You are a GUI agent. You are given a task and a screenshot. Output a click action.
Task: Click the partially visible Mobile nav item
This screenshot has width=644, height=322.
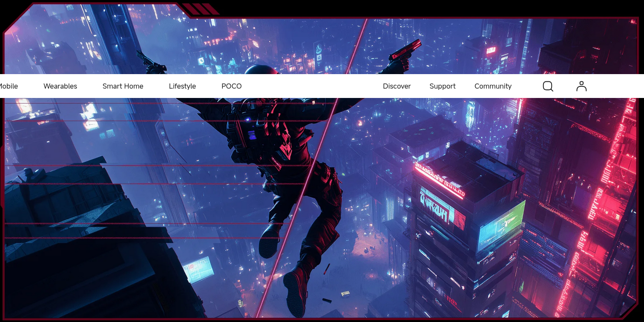9,86
